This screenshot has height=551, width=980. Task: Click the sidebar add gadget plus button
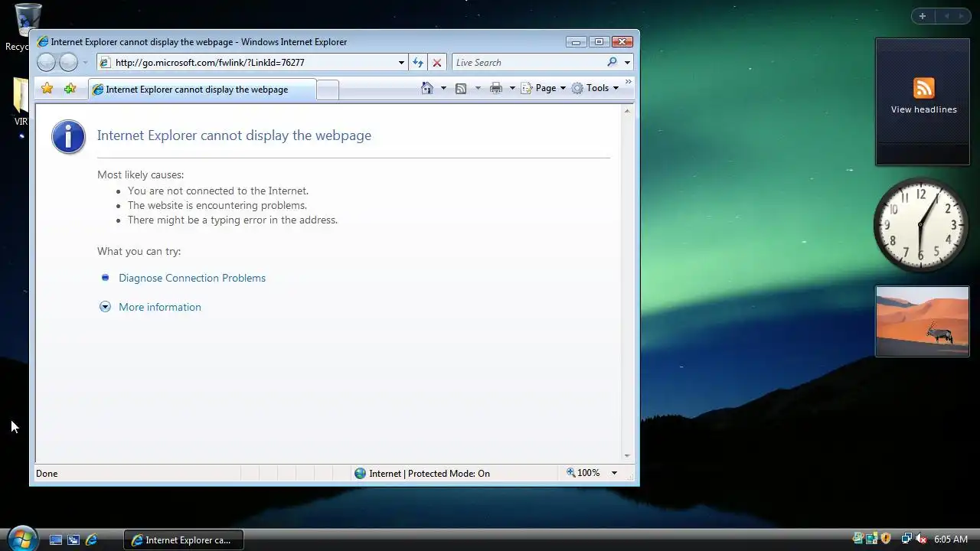coord(923,16)
